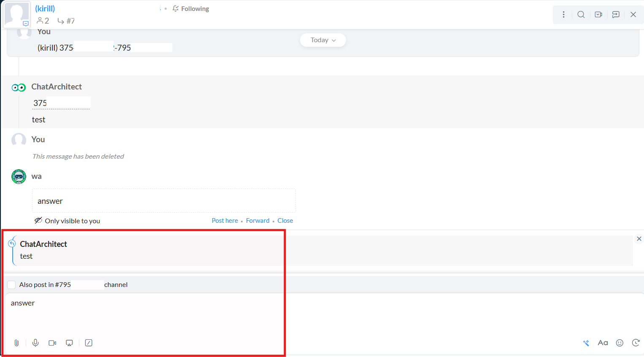Viewport: 644px width, 357px height.
Task: Open the thread in chat icon
Action: pyautogui.click(x=616, y=15)
